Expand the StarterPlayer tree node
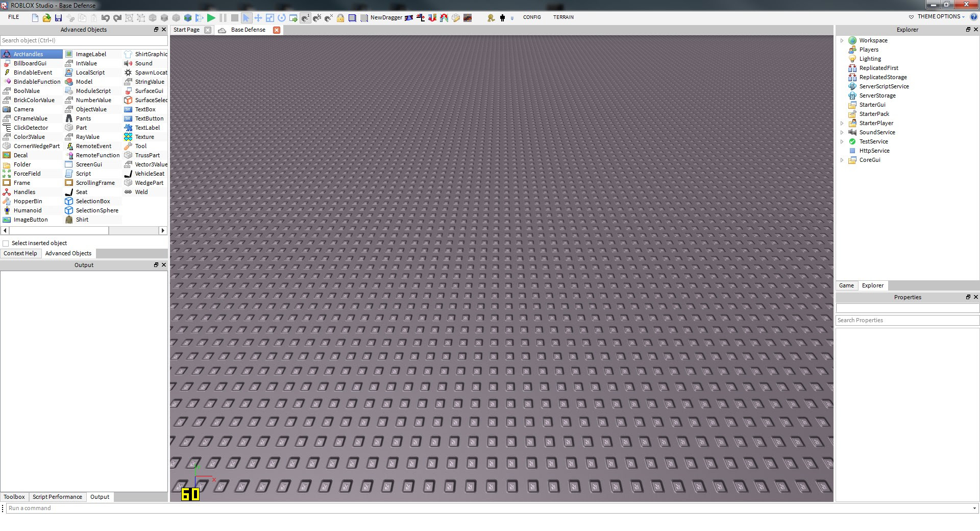This screenshot has height=531, width=980. point(842,123)
